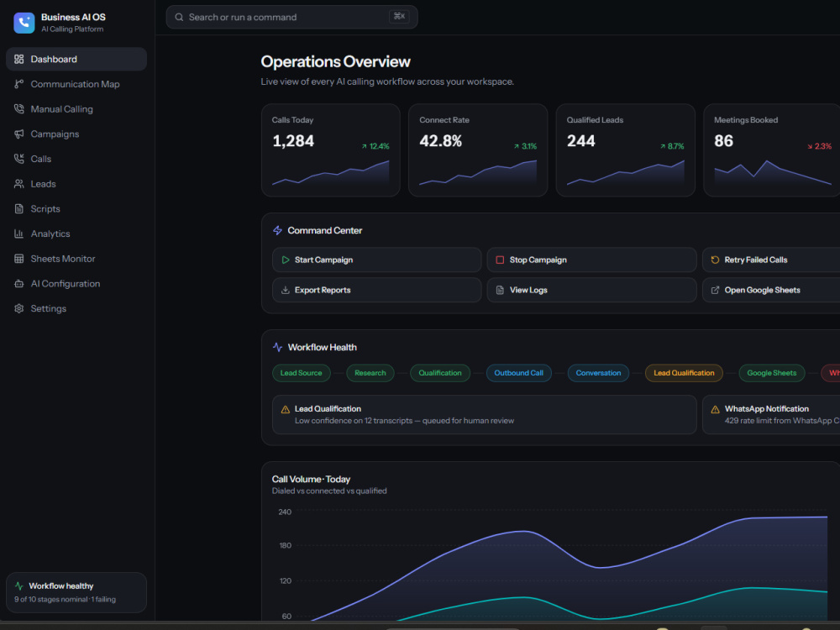This screenshot has height=630, width=840.
Task: Click the Settings gear icon
Action: point(18,308)
